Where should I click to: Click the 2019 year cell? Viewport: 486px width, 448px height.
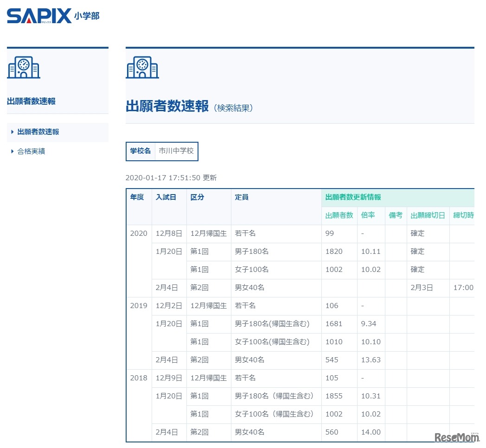(139, 306)
